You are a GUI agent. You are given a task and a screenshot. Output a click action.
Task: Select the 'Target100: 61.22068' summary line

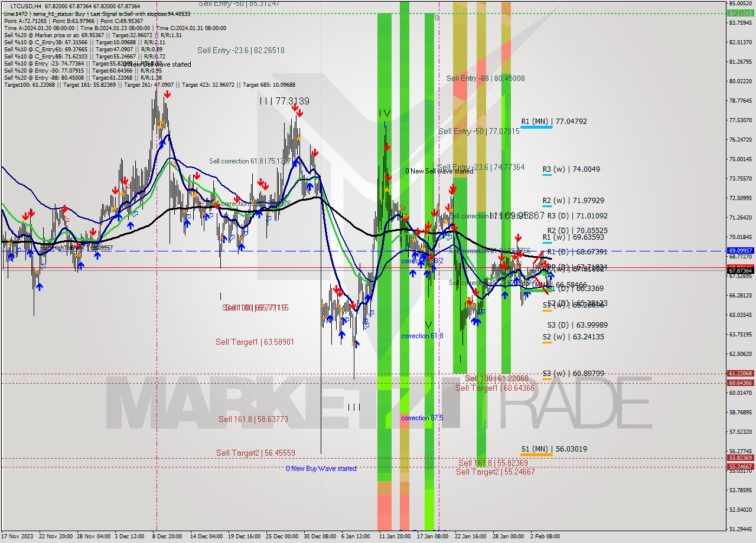pyautogui.click(x=149, y=84)
